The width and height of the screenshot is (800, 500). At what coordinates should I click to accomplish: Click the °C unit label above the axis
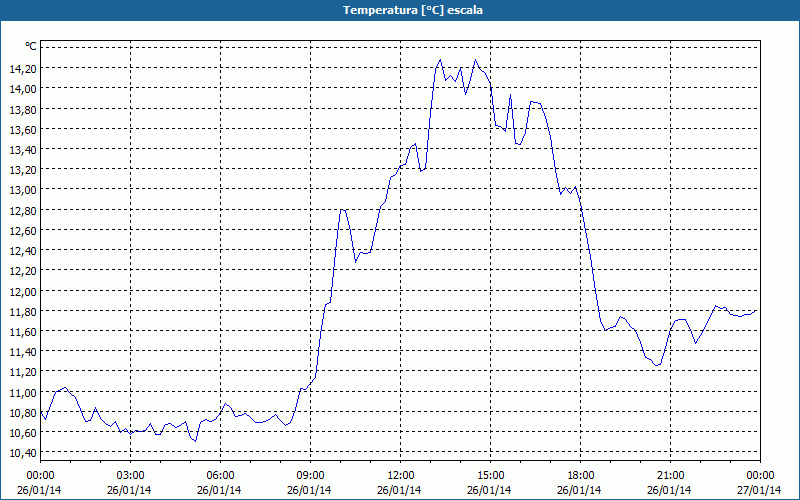(31, 46)
